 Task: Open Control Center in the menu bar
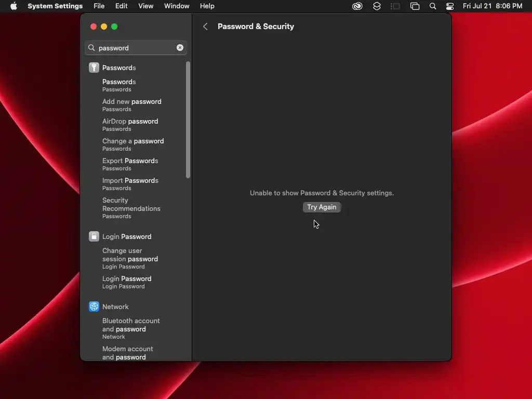pyautogui.click(x=450, y=6)
